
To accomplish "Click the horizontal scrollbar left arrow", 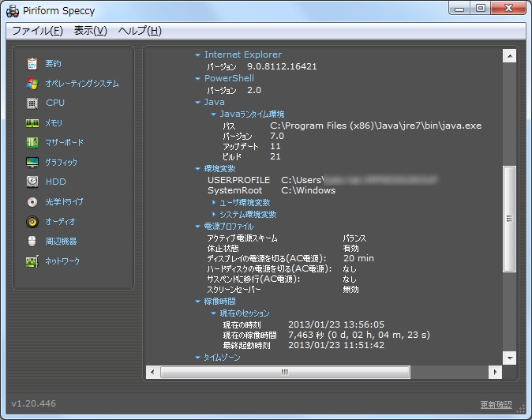I will 152,372.
